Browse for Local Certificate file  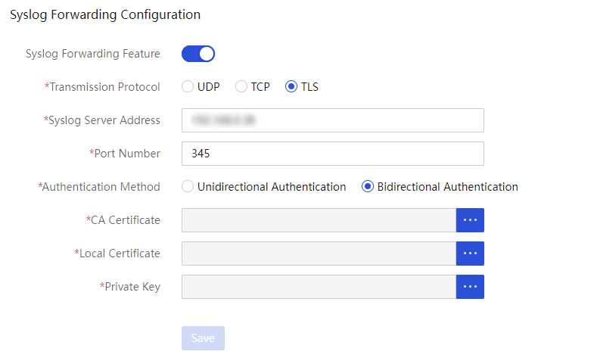pos(470,254)
